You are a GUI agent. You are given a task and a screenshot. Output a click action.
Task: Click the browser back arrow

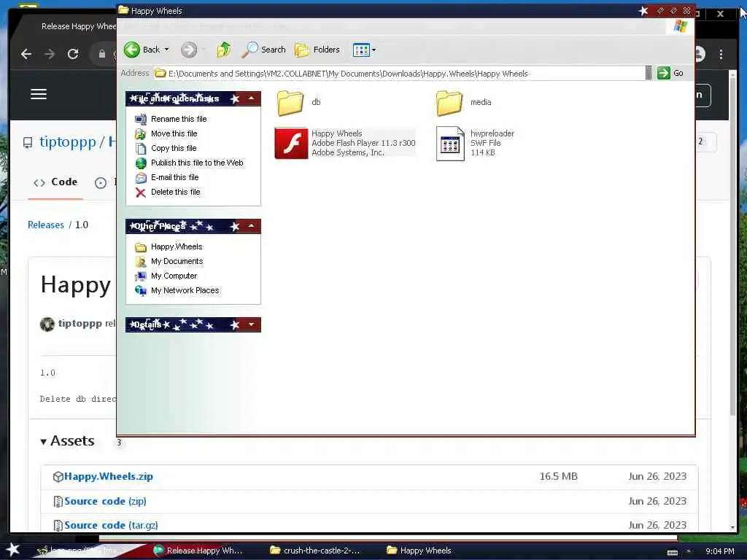26,54
